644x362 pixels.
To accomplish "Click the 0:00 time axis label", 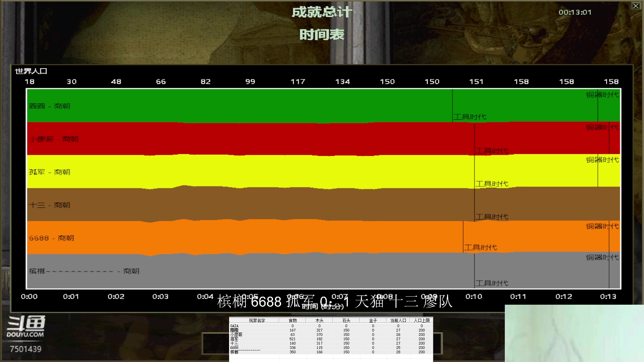I will tap(29, 297).
